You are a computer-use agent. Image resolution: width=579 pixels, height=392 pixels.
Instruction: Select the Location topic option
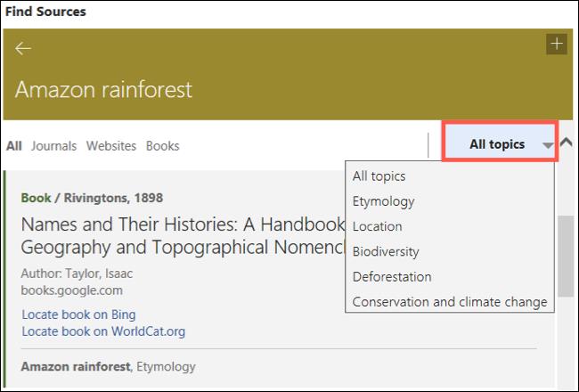click(377, 226)
